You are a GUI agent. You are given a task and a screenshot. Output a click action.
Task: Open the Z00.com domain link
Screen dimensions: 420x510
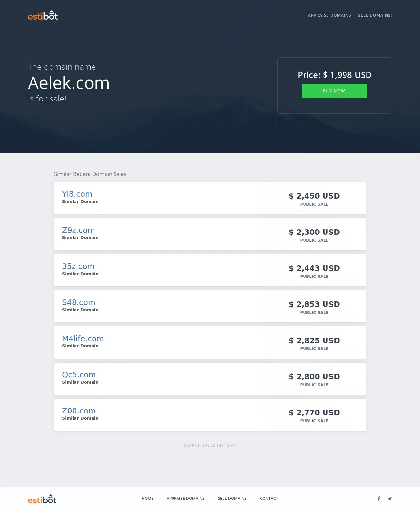click(x=79, y=411)
